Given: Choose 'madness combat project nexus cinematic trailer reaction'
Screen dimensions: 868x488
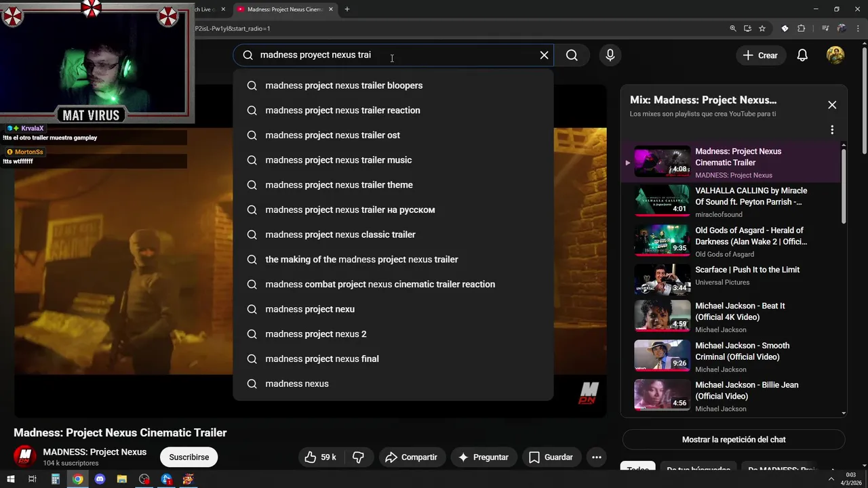Looking at the screenshot, I should 393,284.
